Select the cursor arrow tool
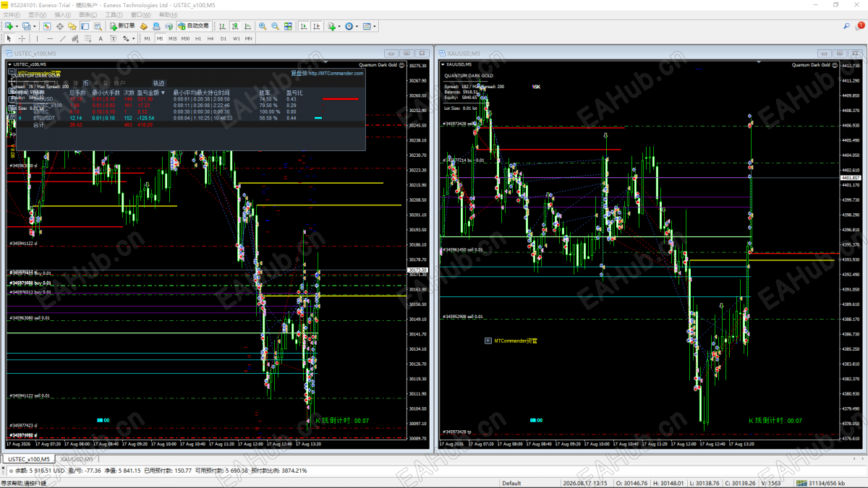Viewport: 868px width, 488px height. click(9, 38)
